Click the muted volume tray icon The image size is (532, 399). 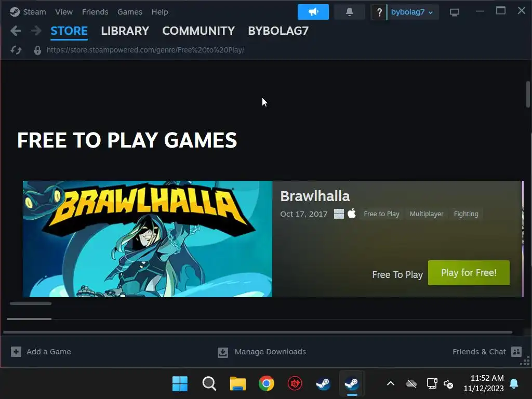point(448,384)
